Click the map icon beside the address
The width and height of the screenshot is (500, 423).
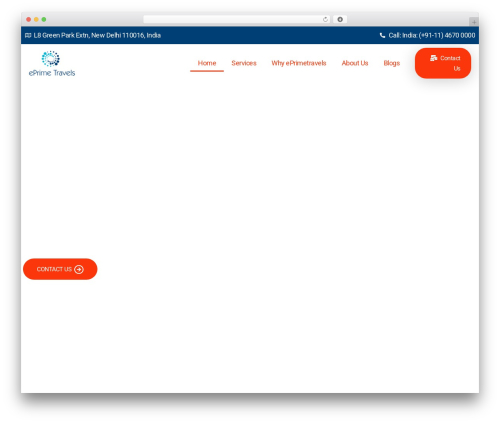coord(28,35)
